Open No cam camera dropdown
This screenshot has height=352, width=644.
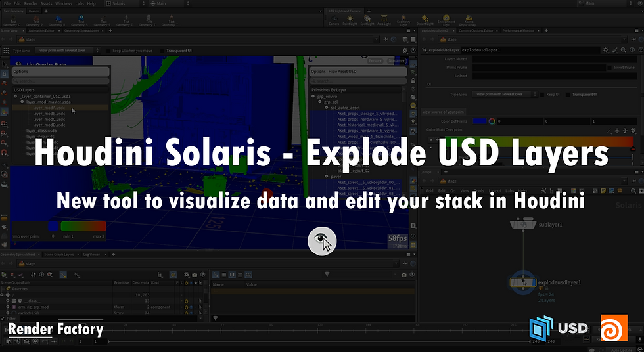[397, 60]
